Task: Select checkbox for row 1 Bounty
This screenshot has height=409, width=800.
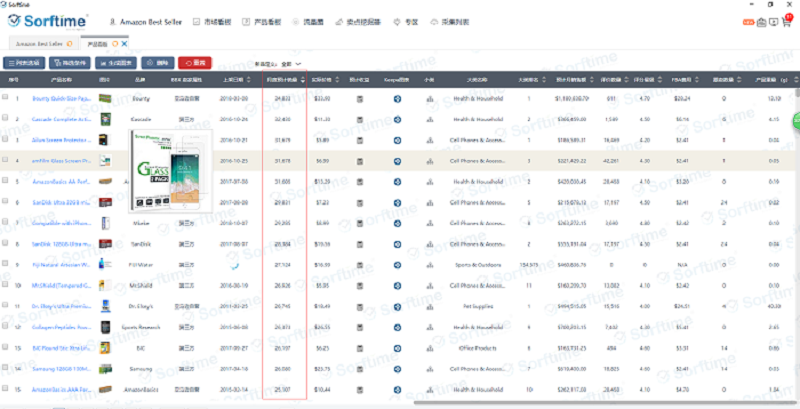Action: click(5, 96)
